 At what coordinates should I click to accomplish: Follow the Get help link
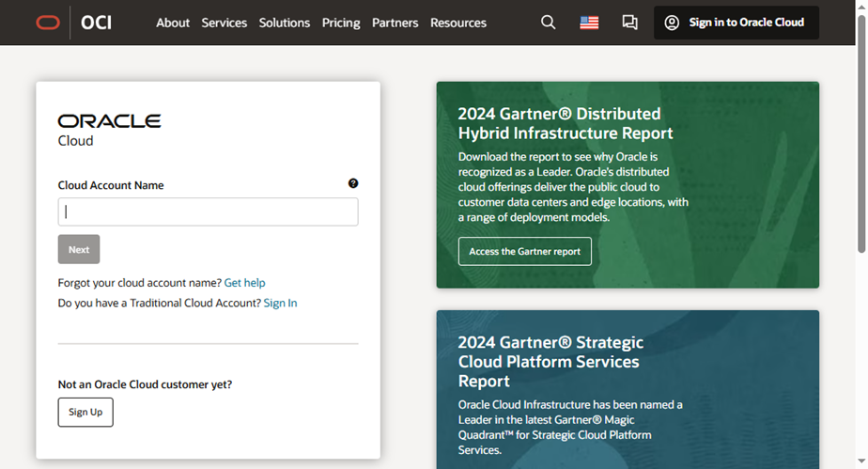coord(244,283)
